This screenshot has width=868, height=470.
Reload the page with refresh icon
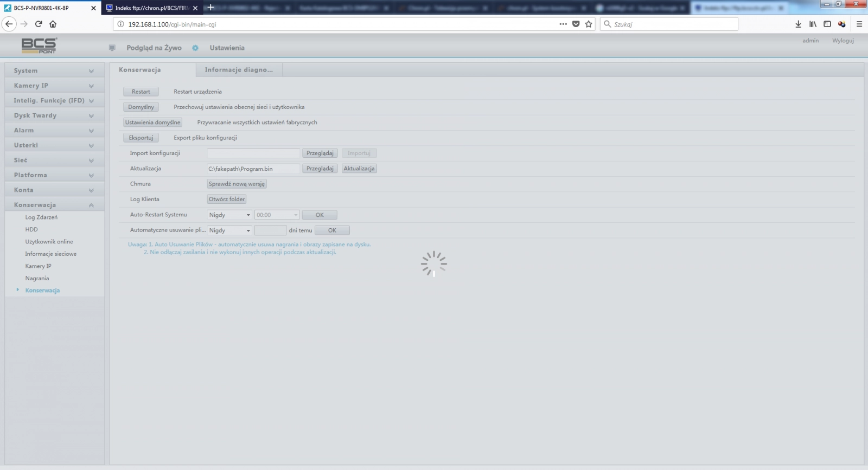coord(39,24)
